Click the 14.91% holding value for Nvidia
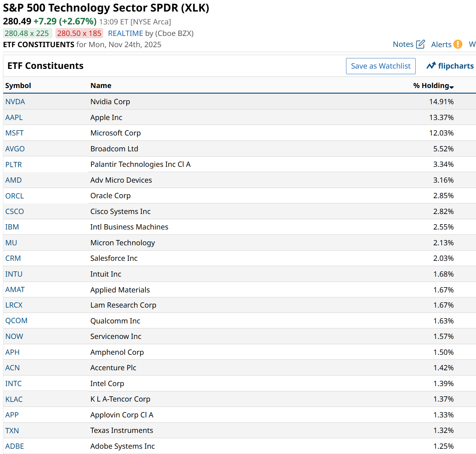This screenshot has width=476, height=454. coord(441,102)
